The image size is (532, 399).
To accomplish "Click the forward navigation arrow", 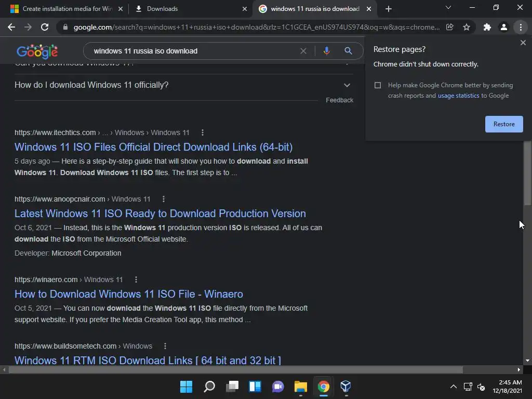I will click(x=28, y=27).
